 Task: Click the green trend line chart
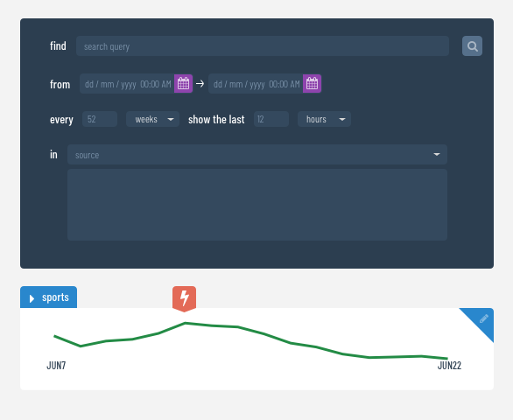click(x=250, y=340)
